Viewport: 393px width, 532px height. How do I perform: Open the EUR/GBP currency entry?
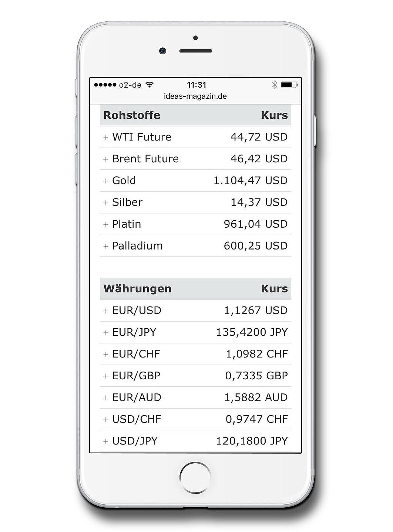(195, 376)
